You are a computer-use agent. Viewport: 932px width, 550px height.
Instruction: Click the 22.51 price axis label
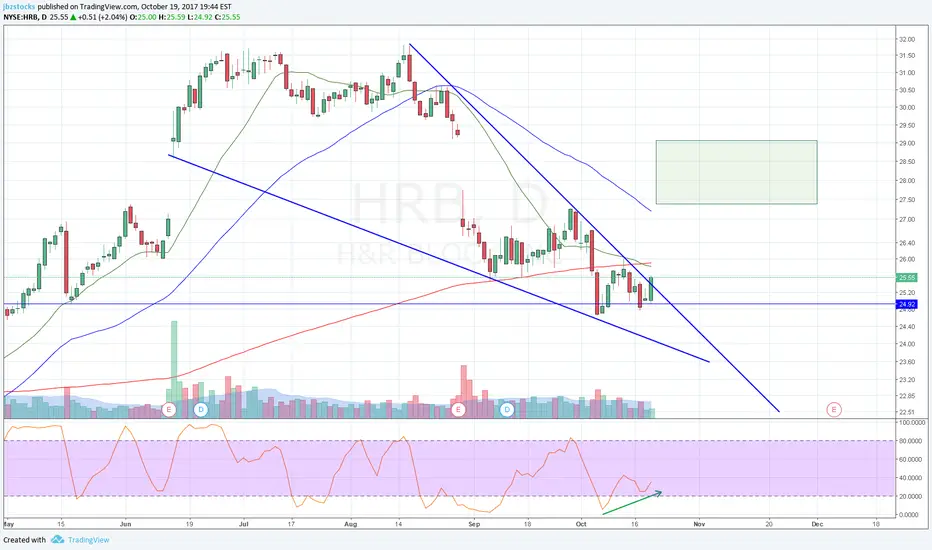906,412
